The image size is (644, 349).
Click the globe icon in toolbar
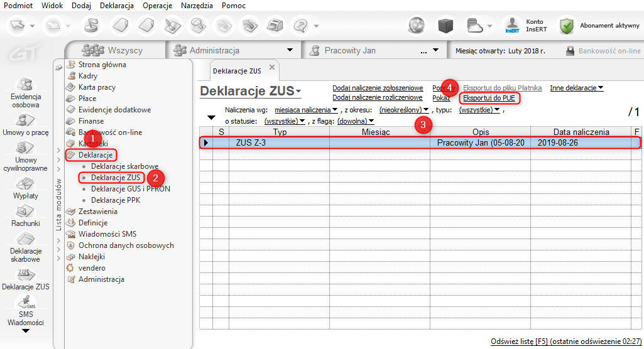[417, 26]
